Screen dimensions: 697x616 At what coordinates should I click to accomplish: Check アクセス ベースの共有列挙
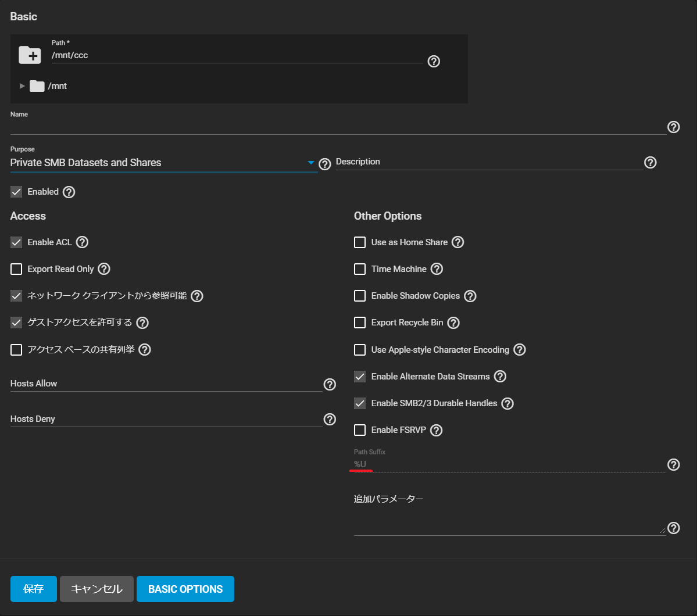[16, 350]
